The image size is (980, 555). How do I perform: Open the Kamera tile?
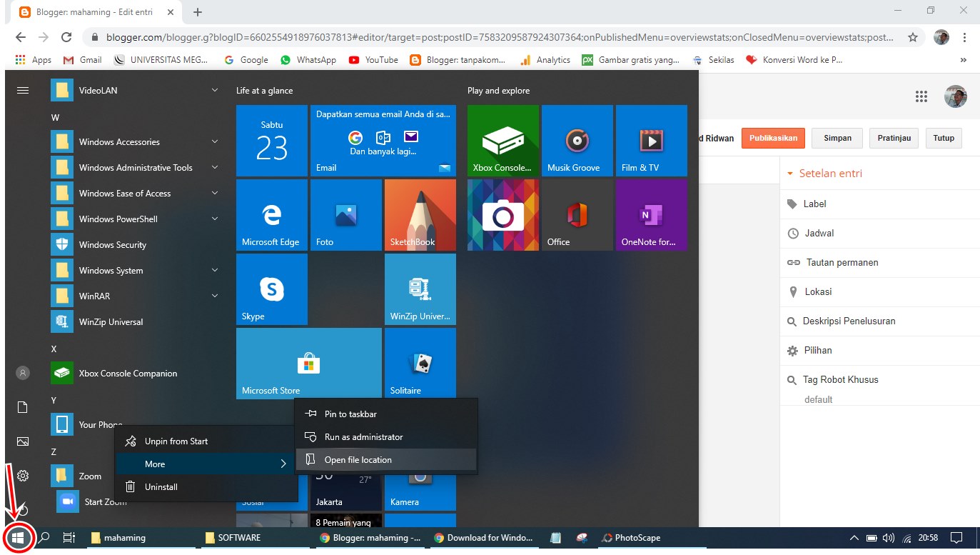(420, 491)
